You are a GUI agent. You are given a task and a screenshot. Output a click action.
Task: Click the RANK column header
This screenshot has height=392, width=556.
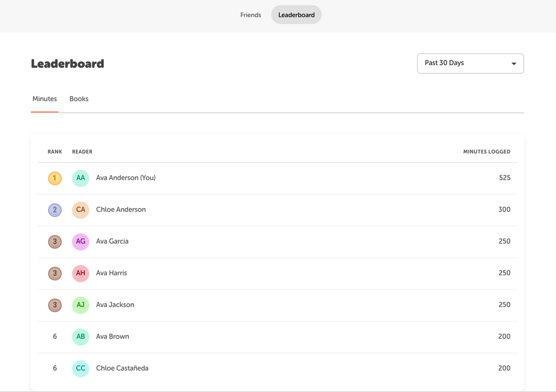click(55, 152)
